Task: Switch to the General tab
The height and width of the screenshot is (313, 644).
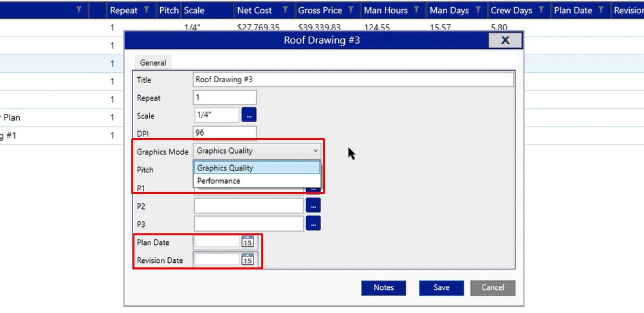Action: tap(153, 62)
